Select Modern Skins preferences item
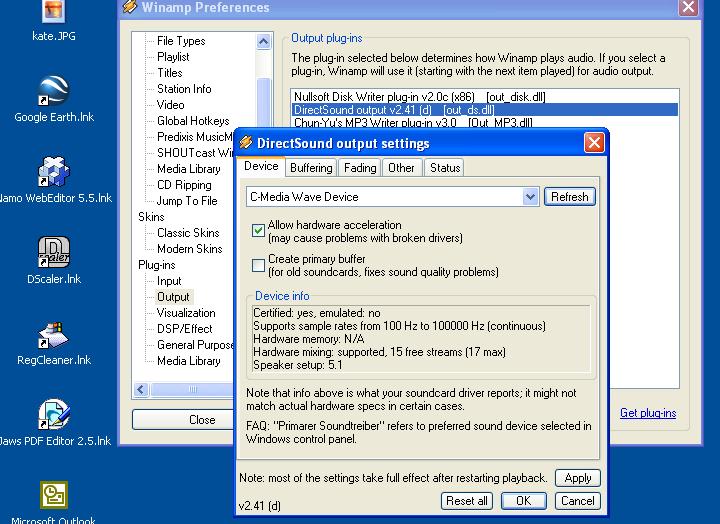Image resolution: width=720 pixels, height=524 pixels. (190, 249)
